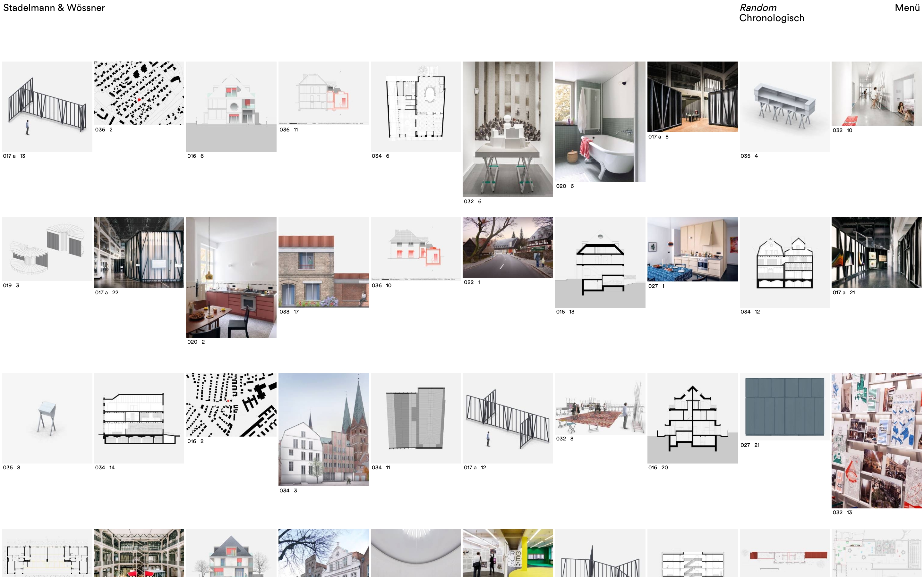This screenshot has width=924, height=577.
Task: Open the section drawing 016 20
Action: [692, 418]
